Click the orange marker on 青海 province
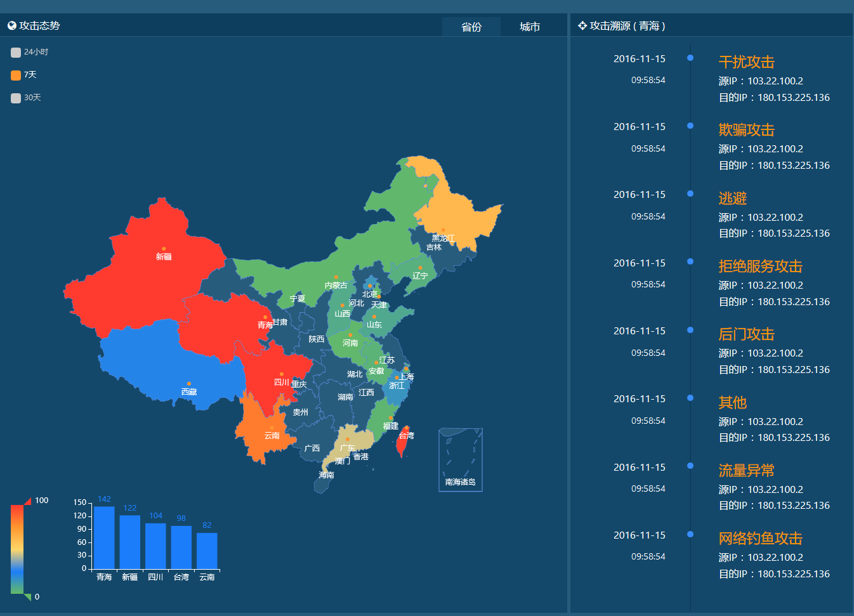 [266, 317]
